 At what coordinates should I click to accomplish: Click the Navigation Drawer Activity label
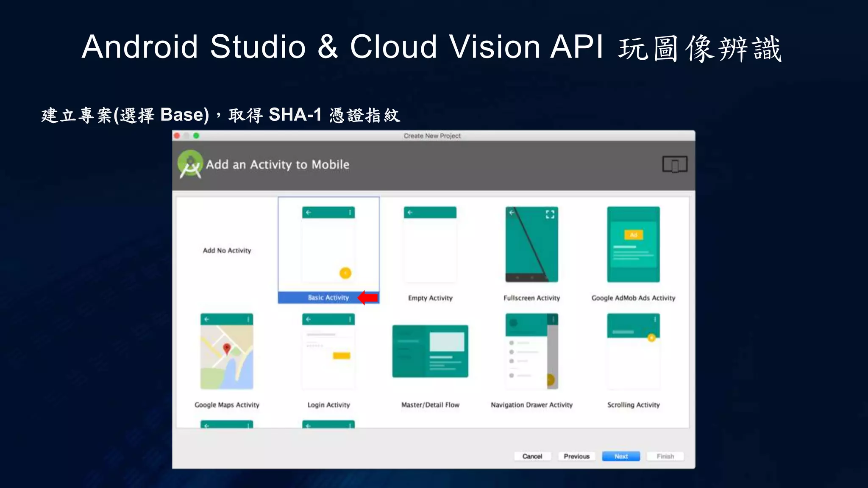coord(532,405)
